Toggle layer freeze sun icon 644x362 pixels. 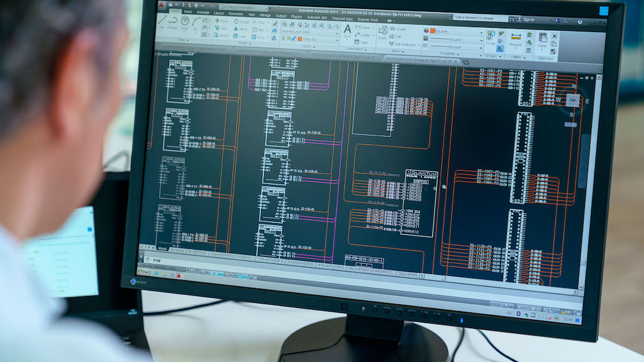coord(289,38)
